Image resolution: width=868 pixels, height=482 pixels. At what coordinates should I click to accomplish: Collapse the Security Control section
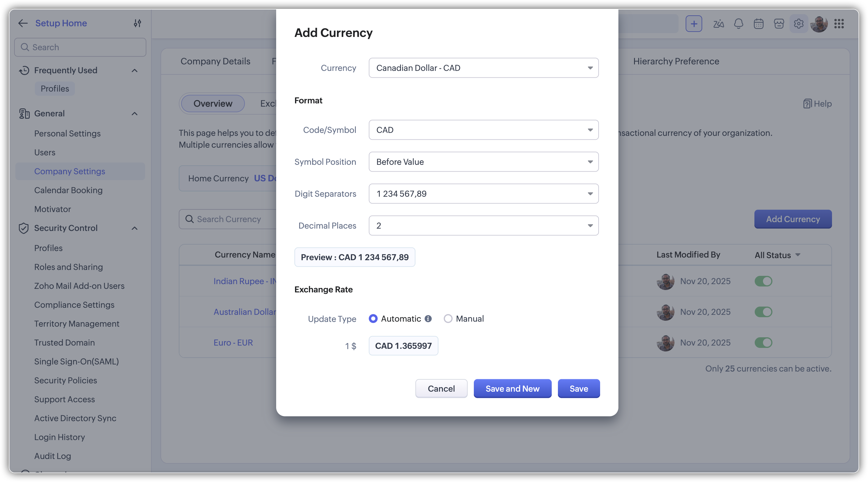coord(135,228)
